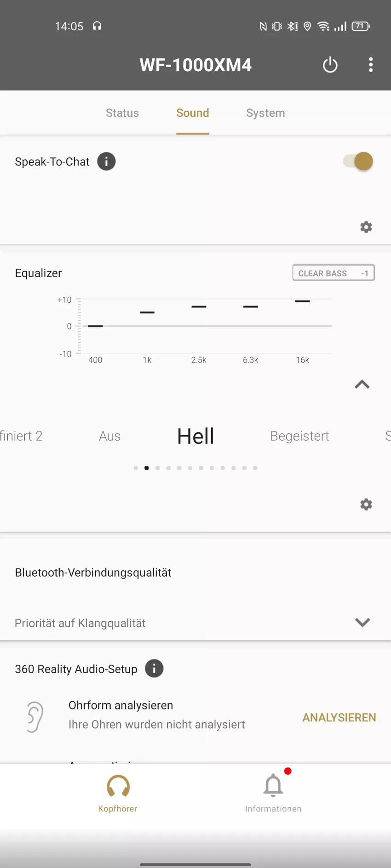
Task: Switch to the System tab
Action: click(x=265, y=113)
